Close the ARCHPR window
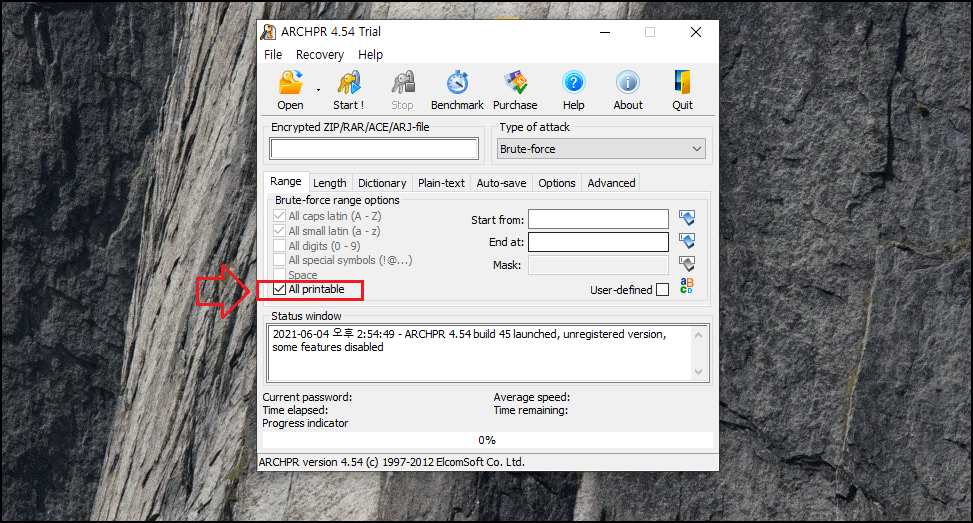This screenshot has width=973, height=523. [x=696, y=32]
